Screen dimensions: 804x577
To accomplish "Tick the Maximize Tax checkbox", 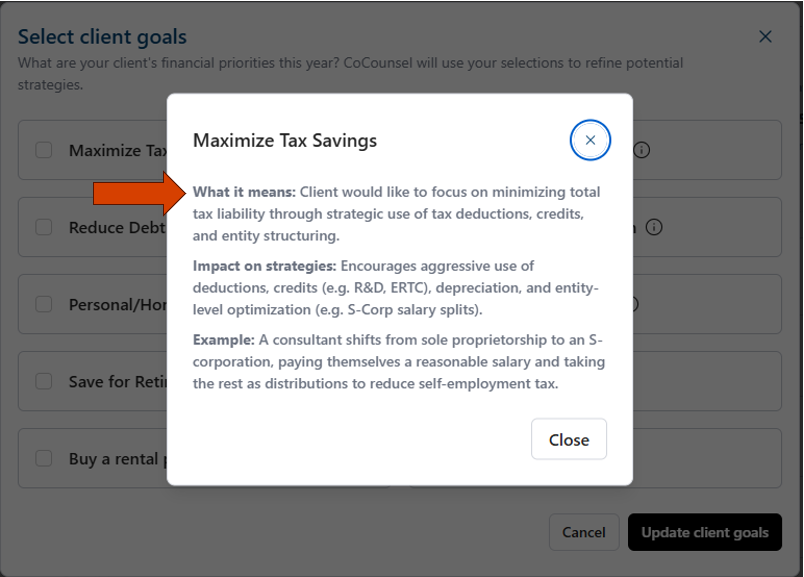I will pos(44,150).
